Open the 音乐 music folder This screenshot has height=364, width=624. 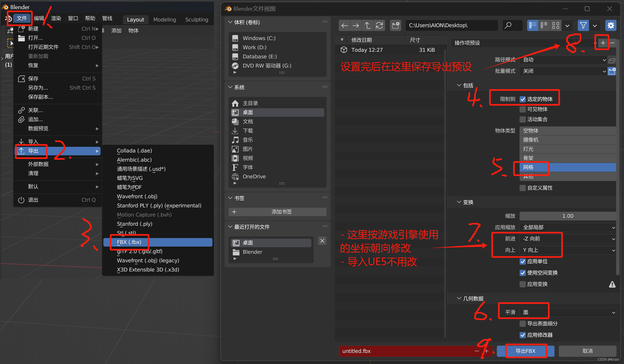tap(278, 140)
